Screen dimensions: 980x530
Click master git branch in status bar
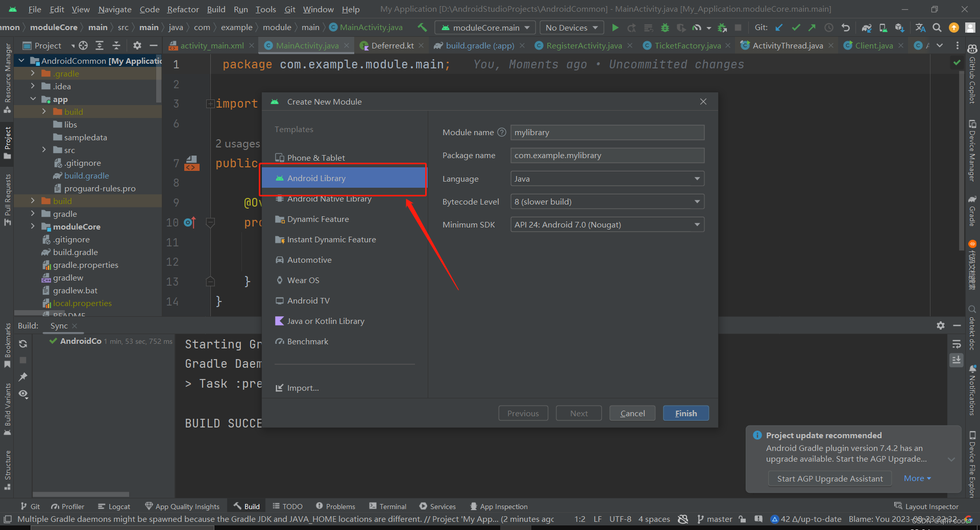click(x=715, y=519)
